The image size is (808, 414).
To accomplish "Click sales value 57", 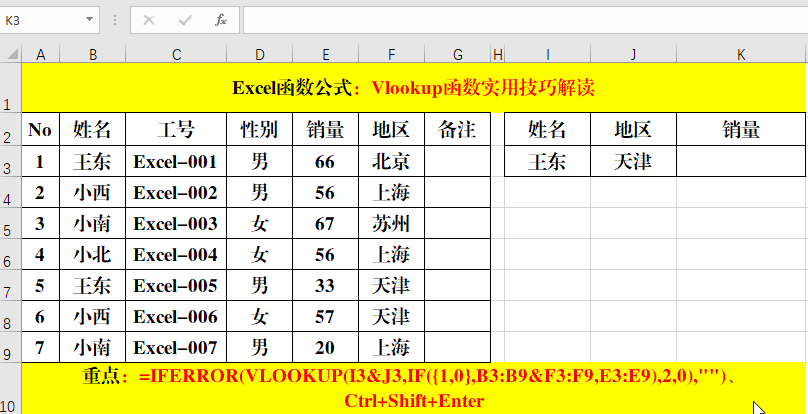I will [326, 317].
